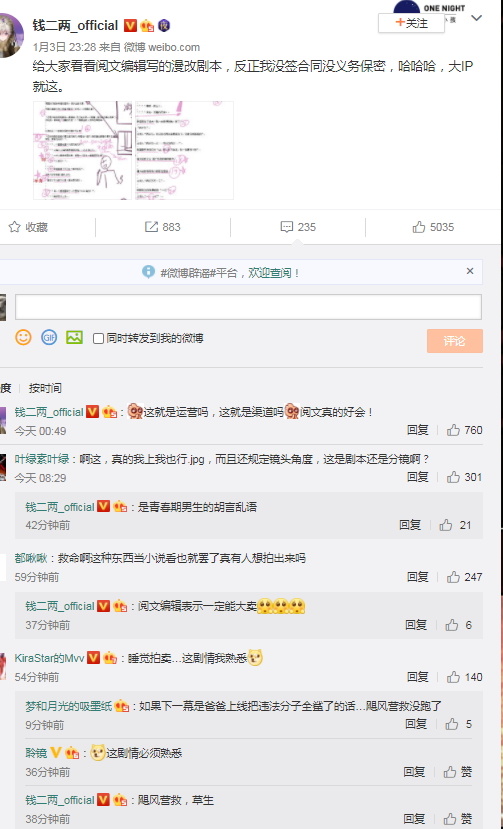Screen dimensions: 503x829
Task: Close the 微博辟谣 notice banner
Action: (470, 271)
